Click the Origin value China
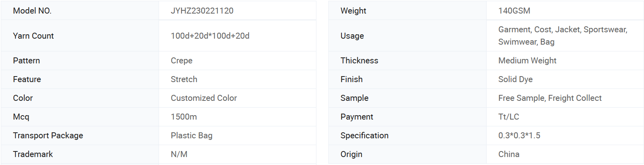Screen dimensions: 644x165 click(509, 154)
